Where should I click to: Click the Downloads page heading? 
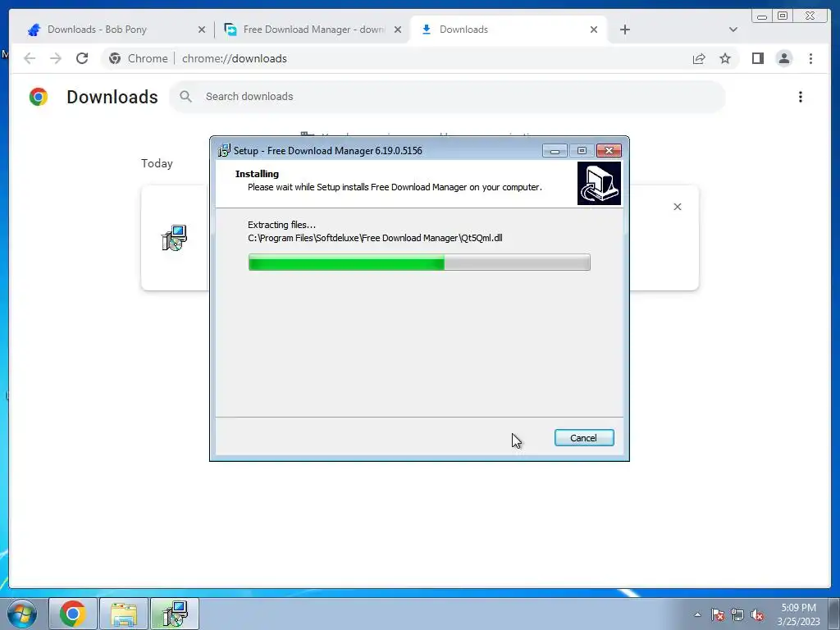(112, 97)
